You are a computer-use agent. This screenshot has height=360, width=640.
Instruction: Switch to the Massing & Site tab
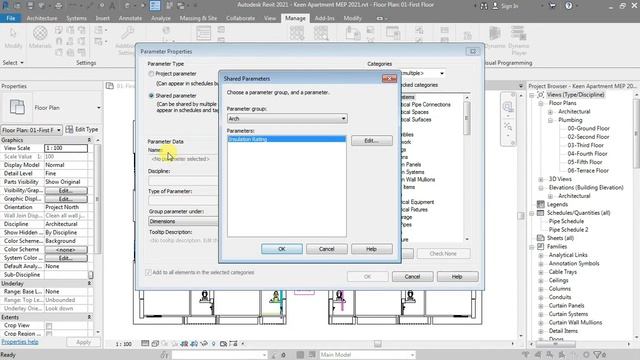[198, 18]
